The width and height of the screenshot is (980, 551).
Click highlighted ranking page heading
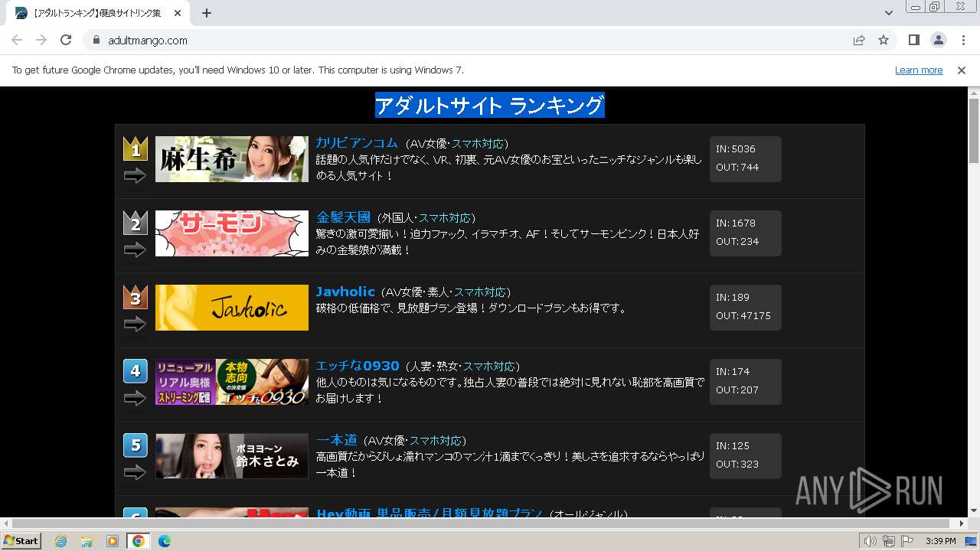[x=490, y=106]
